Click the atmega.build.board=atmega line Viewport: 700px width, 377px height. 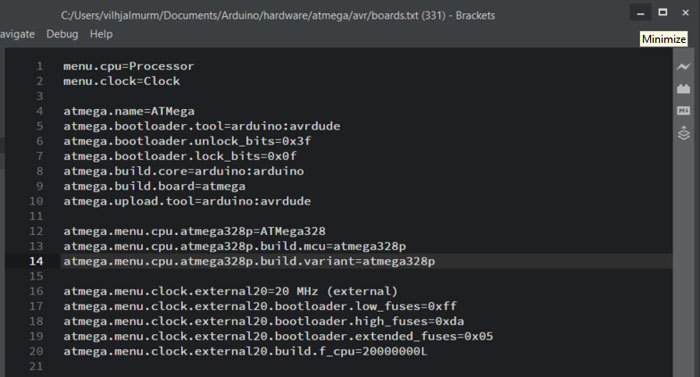154,186
